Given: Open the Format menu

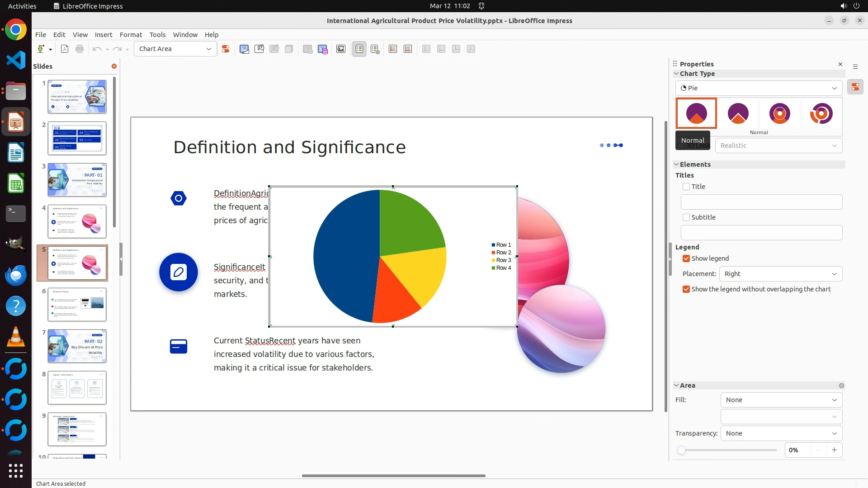Looking at the screenshot, I should click(131, 35).
